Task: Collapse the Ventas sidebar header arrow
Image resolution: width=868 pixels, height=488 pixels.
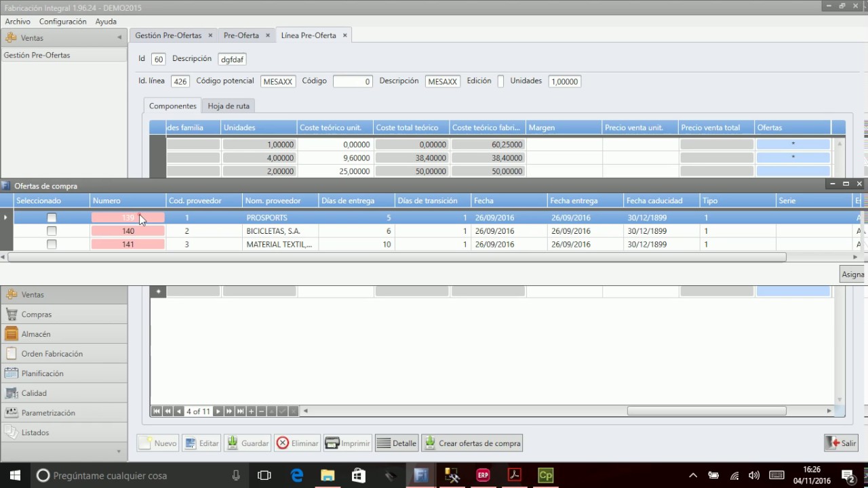Action: click(x=119, y=38)
